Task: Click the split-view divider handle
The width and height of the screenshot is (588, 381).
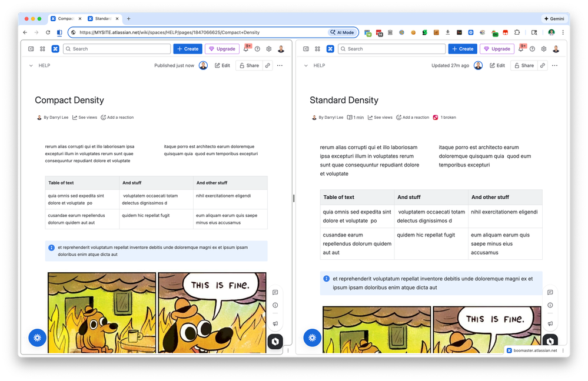Action: tap(294, 199)
